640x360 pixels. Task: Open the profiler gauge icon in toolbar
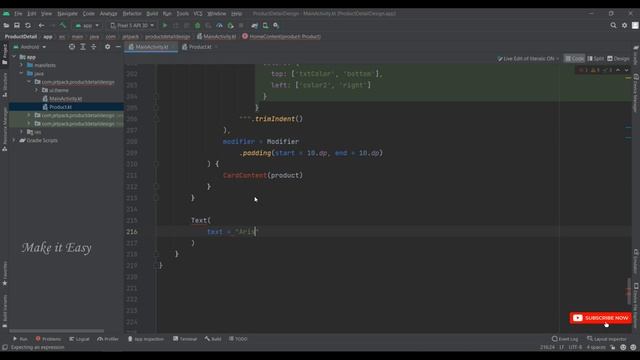220,25
